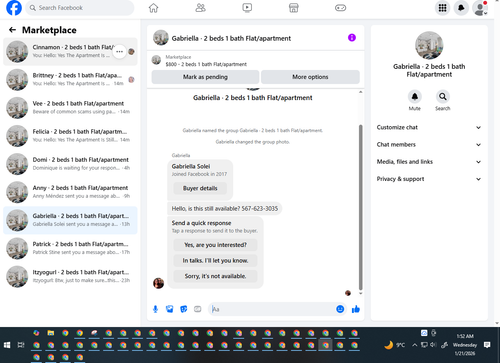Send quick reply "Yes, are you interested?"

click(215, 245)
